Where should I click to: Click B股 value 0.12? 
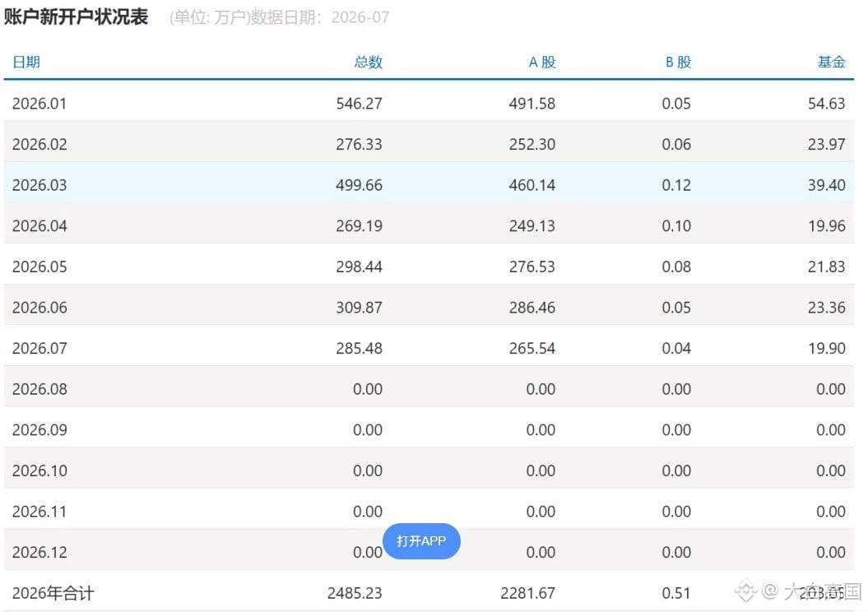point(676,185)
